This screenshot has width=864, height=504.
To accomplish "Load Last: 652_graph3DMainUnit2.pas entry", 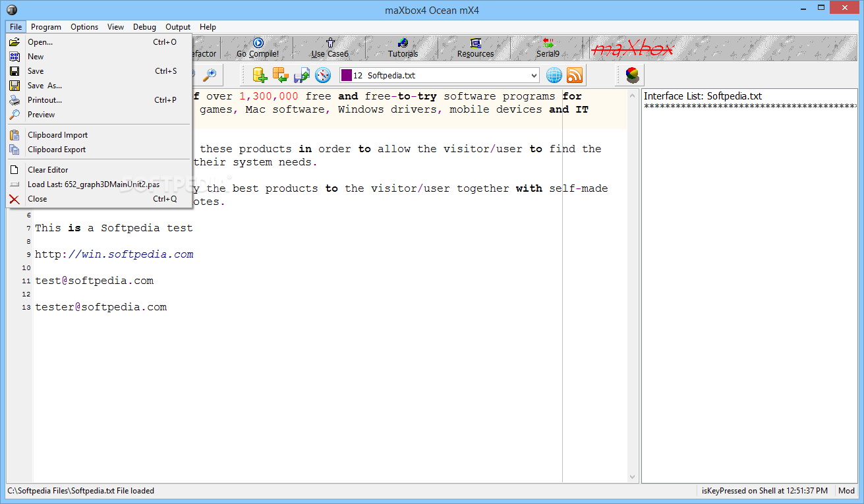I will (x=99, y=184).
